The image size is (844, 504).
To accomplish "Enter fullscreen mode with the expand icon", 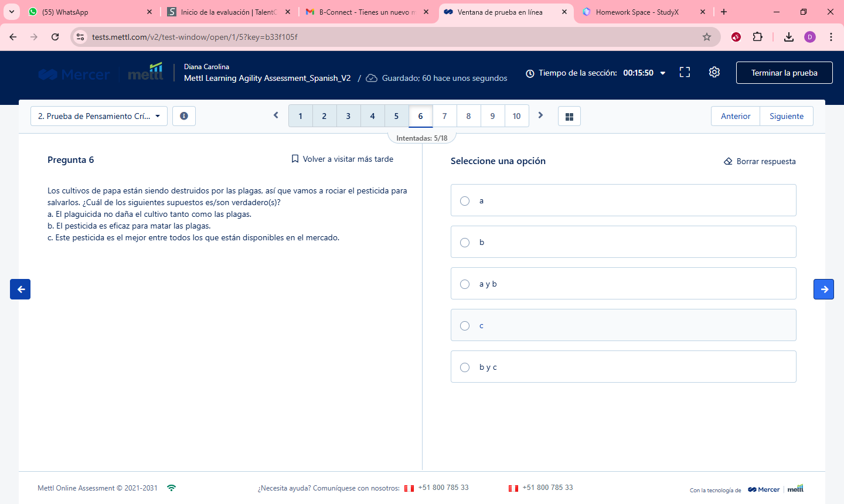I will [685, 72].
